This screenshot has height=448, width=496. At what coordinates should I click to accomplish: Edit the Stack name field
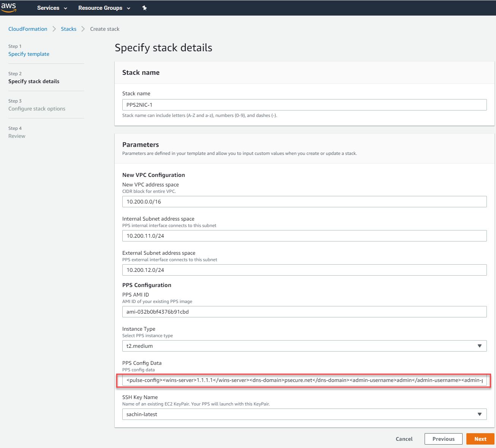pyautogui.click(x=304, y=105)
